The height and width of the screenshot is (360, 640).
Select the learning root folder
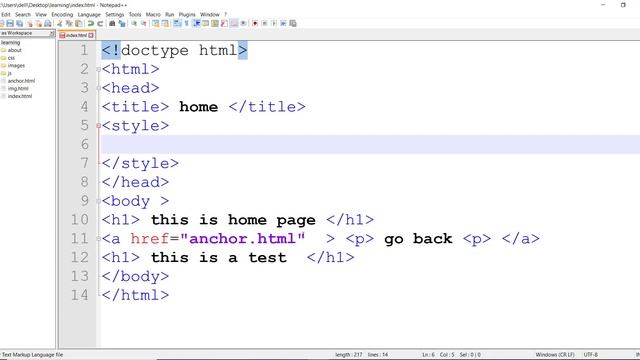pyautogui.click(x=11, y=42)
